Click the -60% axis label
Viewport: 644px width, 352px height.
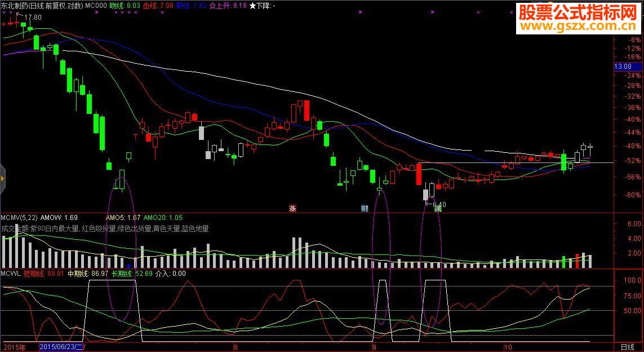coord(632,195)
